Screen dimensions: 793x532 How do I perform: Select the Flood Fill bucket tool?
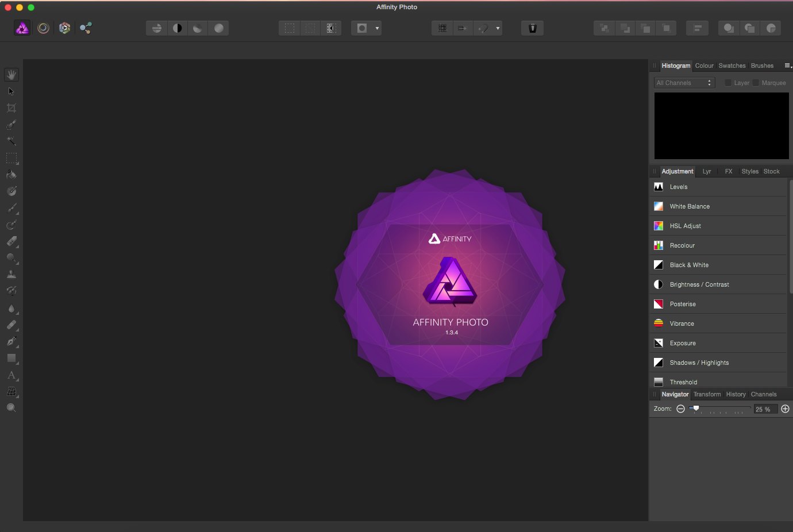pos(11,175)
